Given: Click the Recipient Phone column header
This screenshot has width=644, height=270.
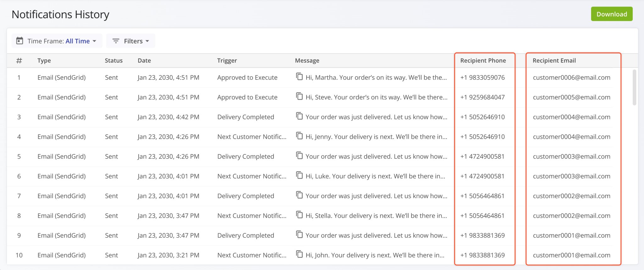Looking at the screenshot, I should [483, 61].
